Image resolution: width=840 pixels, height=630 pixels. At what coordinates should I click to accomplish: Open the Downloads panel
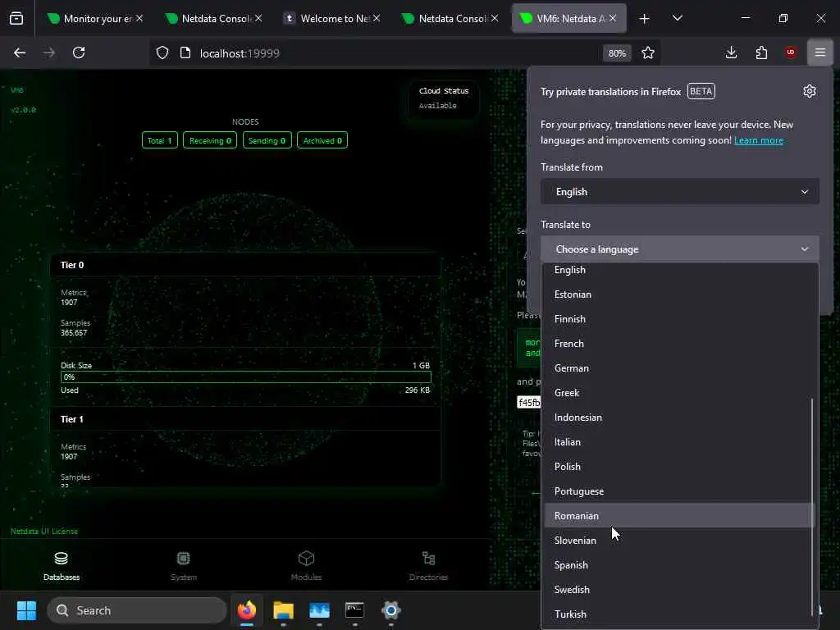click(x=731, y=52)
